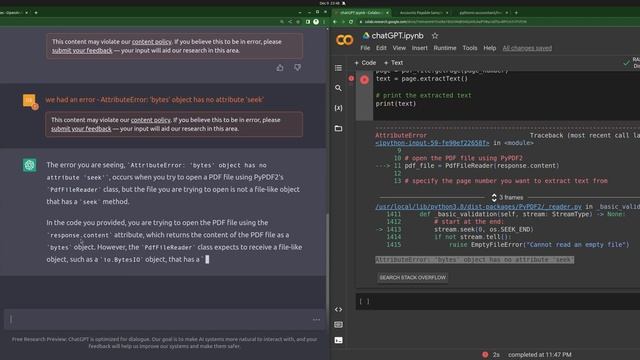The image size is (640, 360).
Task: Click the red error status icon
Action: coord(485,354)
